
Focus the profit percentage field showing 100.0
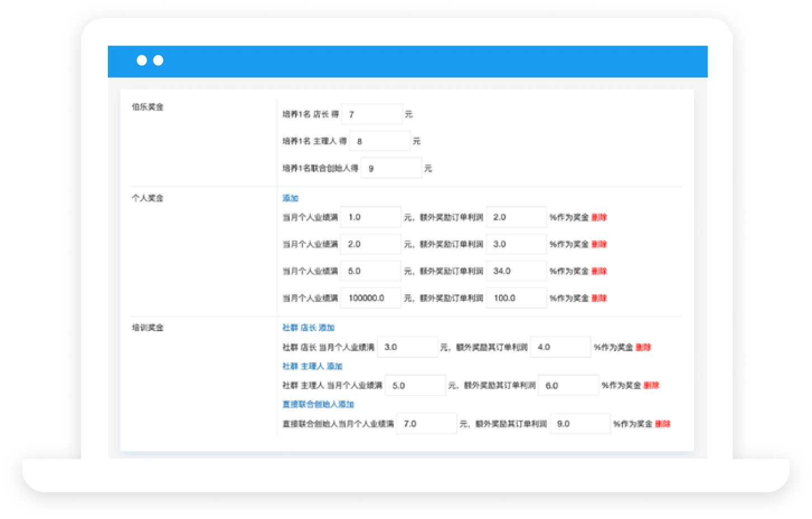tap(516, 298)
